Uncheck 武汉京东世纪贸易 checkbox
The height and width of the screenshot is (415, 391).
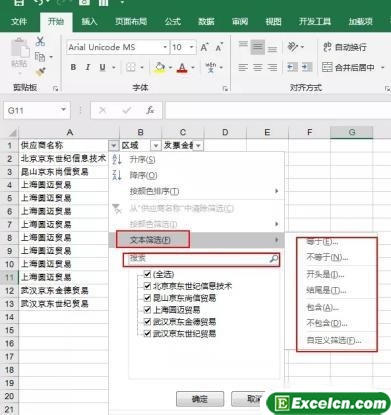(147, 333)
